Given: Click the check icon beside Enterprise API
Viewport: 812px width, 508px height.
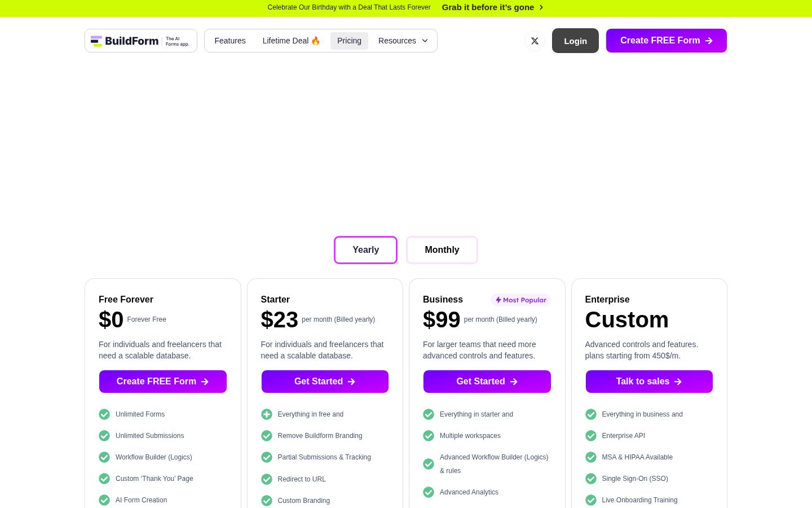Looking at the screenshot, I should tap(591, 436).
